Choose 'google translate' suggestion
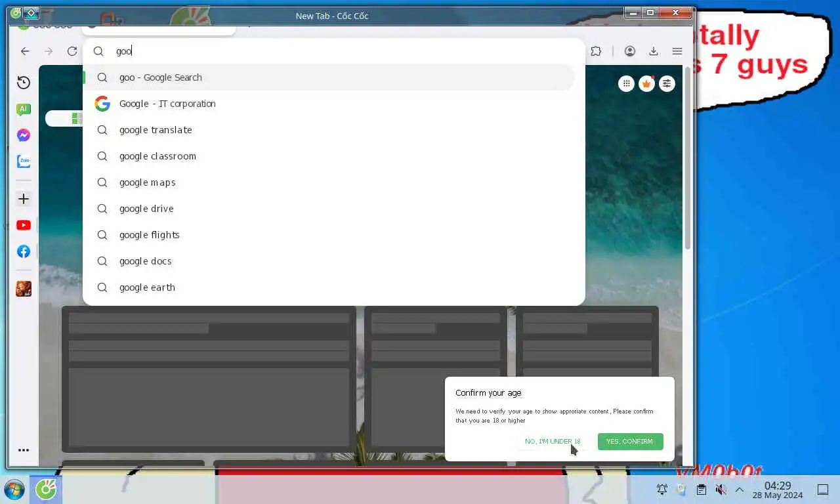This screenshot has width=840, height=504. click(329, 130)
